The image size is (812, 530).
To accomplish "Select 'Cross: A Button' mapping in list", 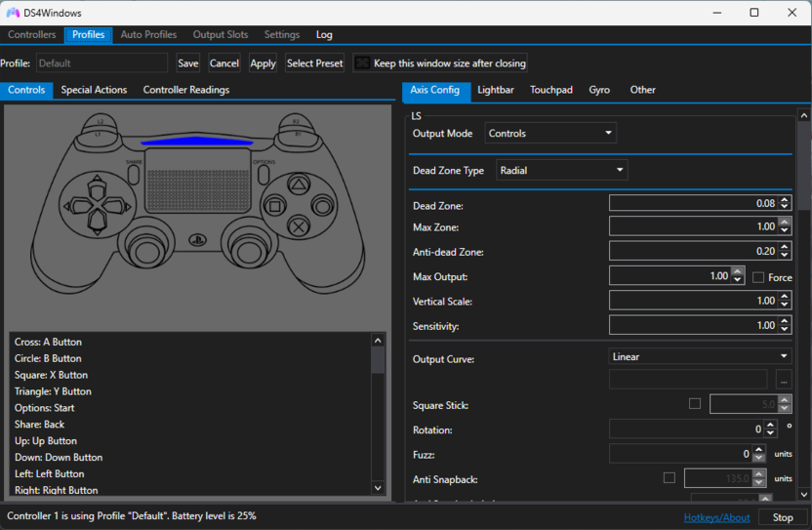I will coord(49,343).
